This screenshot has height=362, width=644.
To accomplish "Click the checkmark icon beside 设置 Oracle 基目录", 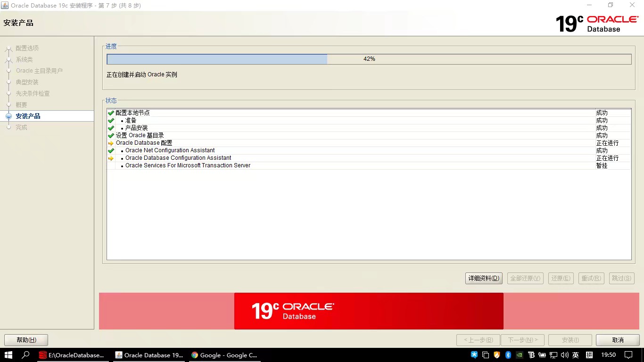I will [110, 135].
